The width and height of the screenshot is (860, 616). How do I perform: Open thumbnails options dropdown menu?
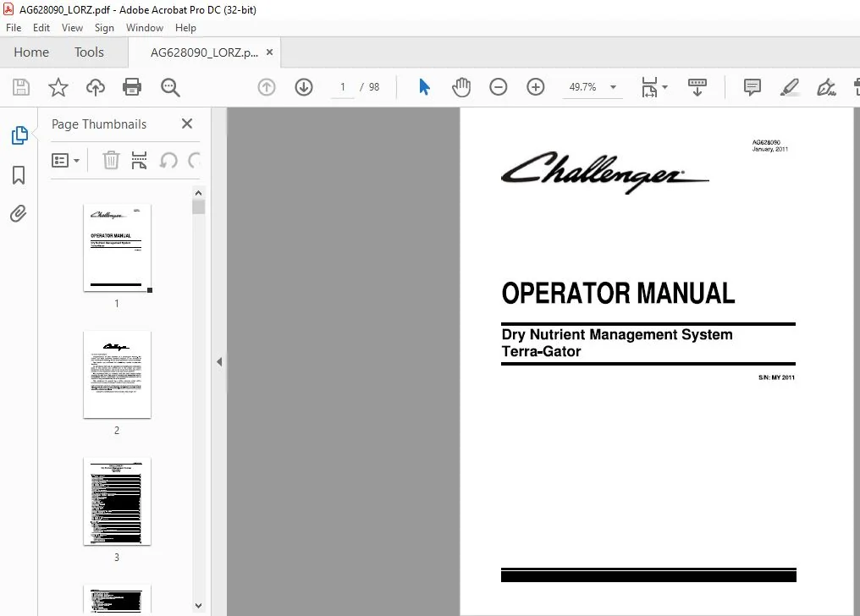[x=65, y=161]
